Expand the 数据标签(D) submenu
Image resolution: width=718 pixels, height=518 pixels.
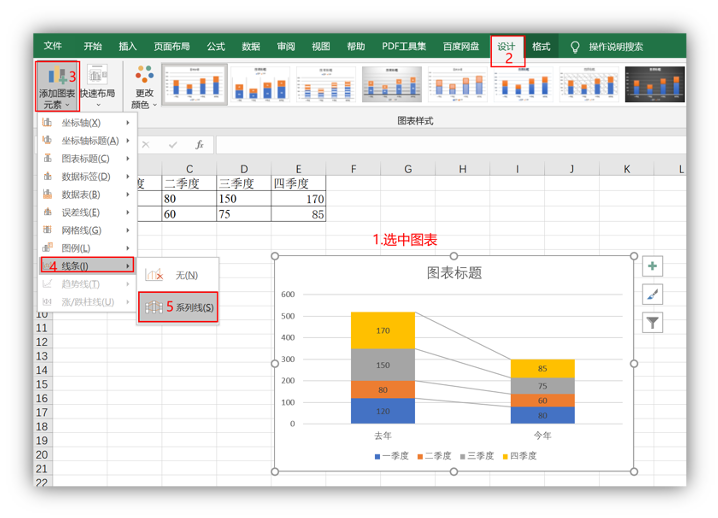87,176
